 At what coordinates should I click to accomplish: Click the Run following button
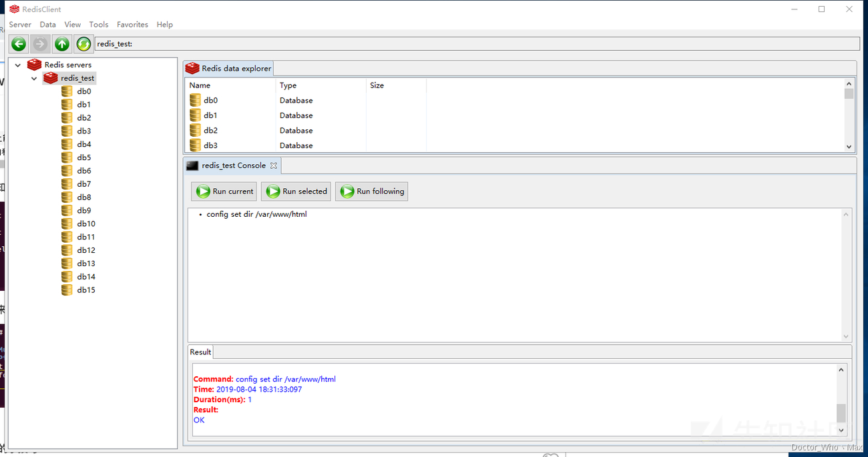pyautogui.click(x=371, y=191)
